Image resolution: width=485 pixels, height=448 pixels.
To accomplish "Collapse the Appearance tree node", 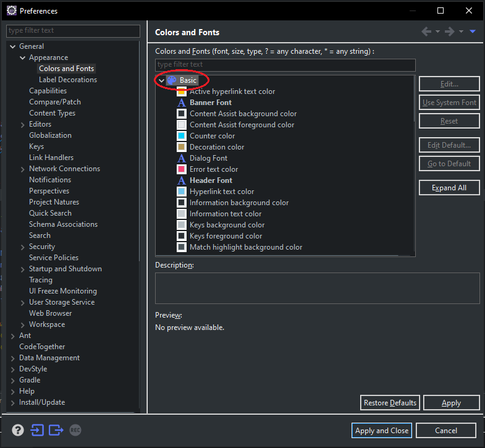I will (23, 57).
